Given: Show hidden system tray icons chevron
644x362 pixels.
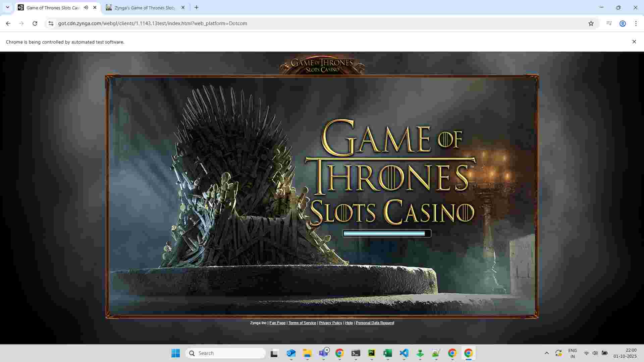Looking at the screenshot, I should point(546,353).
